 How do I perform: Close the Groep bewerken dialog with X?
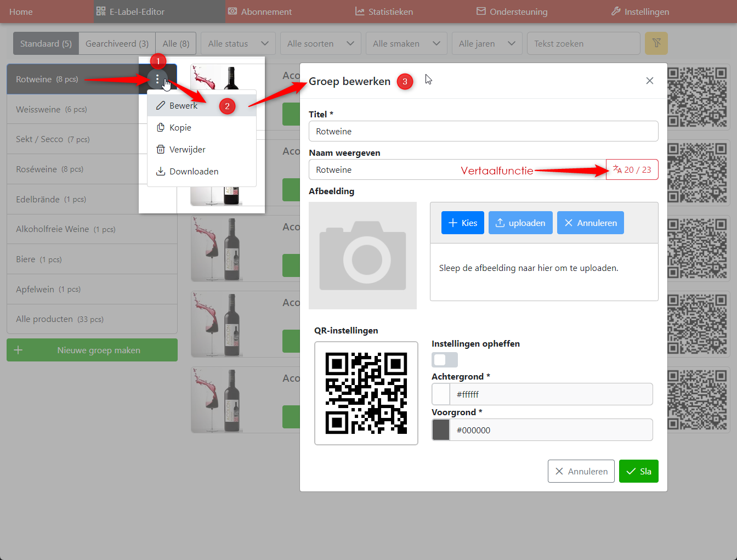(649, 81)
